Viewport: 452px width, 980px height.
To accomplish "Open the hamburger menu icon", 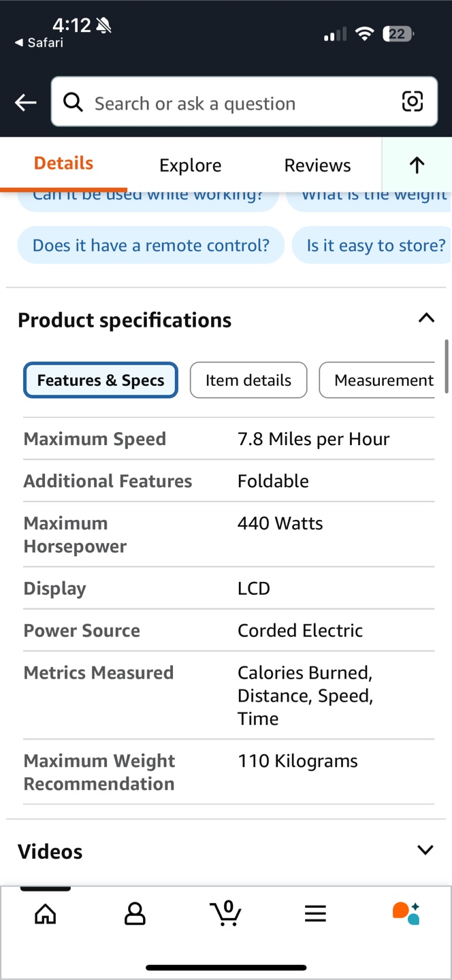I will [315, 914].
